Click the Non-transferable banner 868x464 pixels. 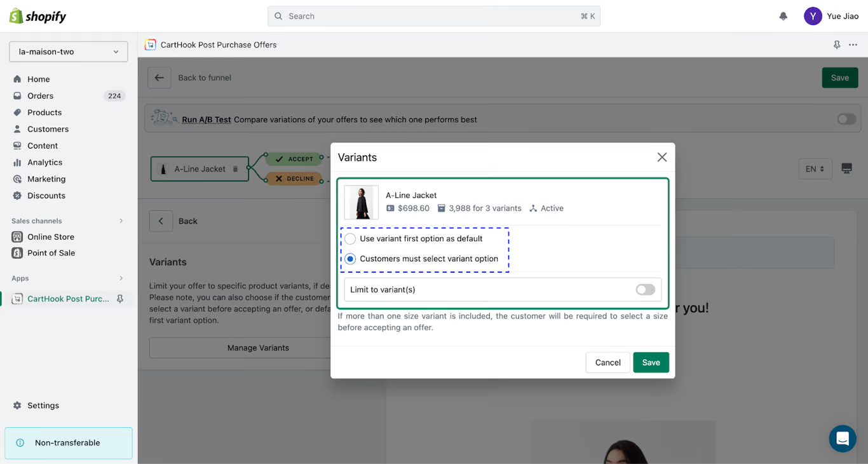(69, 443)
